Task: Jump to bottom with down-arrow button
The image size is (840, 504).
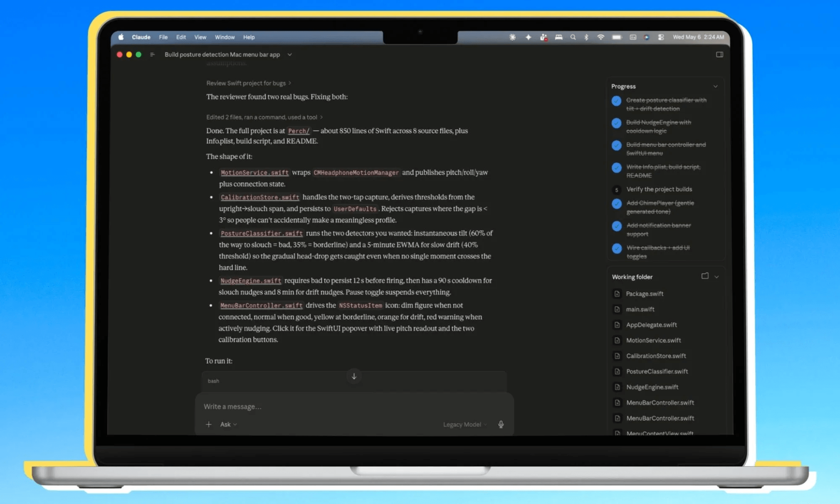Action: pos(354,376)
